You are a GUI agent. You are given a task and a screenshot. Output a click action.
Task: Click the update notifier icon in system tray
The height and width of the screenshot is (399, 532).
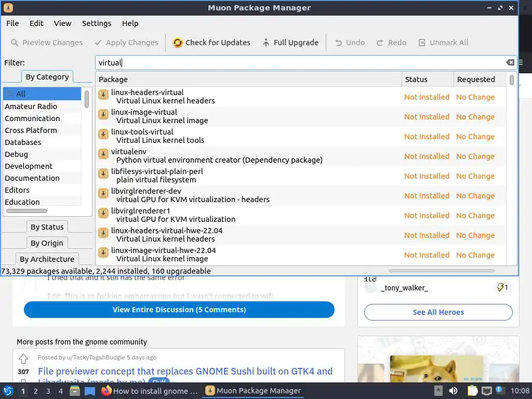click(x=499, y=390)
